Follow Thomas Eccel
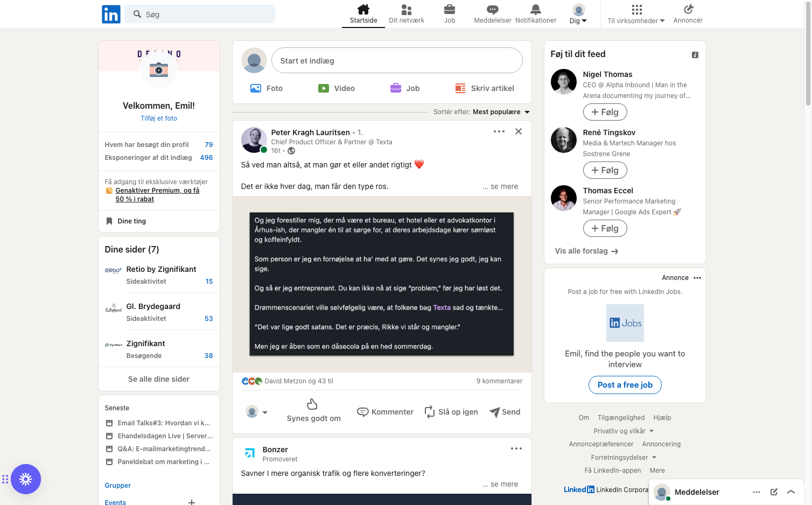 coord(605,228)
